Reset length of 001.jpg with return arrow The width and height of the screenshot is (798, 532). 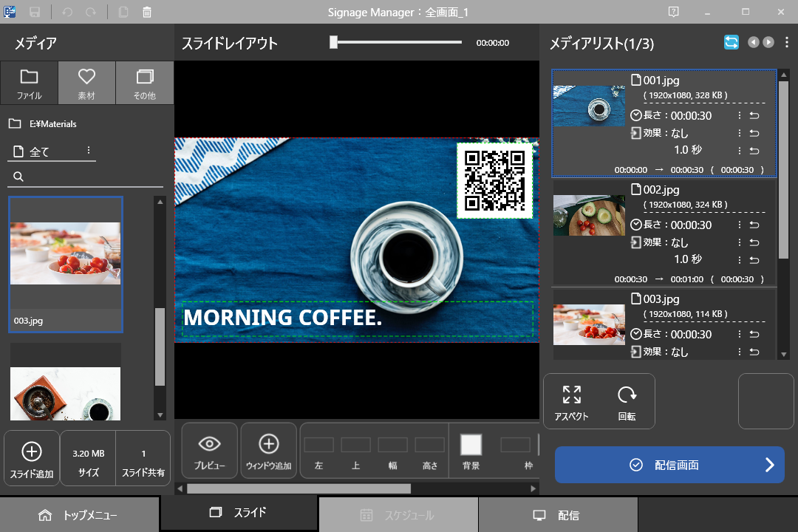click(x=754, y=116)
